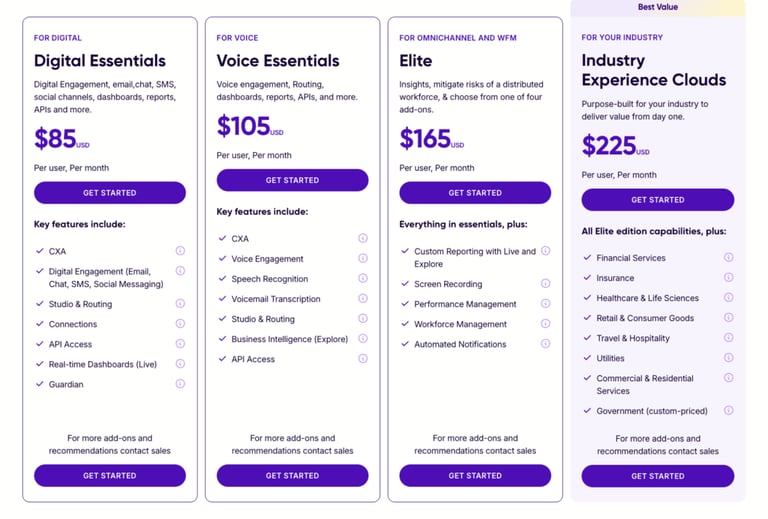Viewport: 768px width, 519px height.
Task: Click bottom Get Started in Elite card
Action: 475,475
